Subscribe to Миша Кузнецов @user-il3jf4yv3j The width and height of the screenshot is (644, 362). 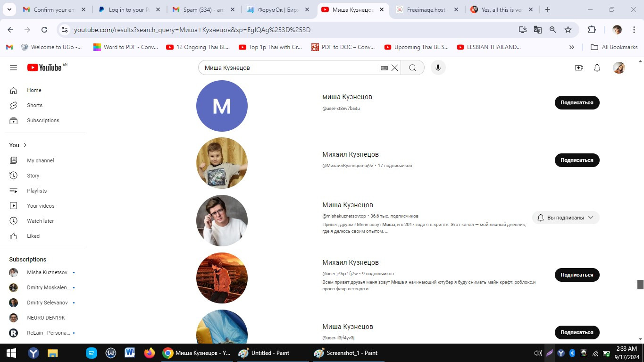click(577, 332)
